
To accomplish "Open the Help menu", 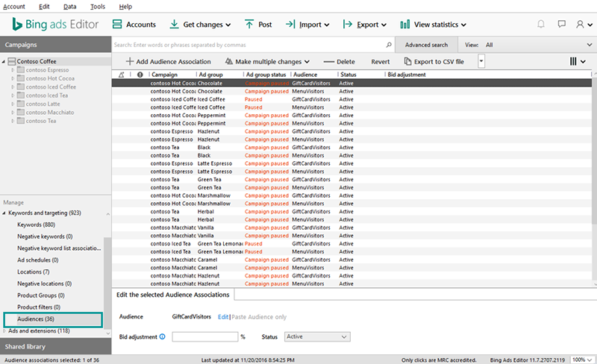I will click(x=125, y=7).
